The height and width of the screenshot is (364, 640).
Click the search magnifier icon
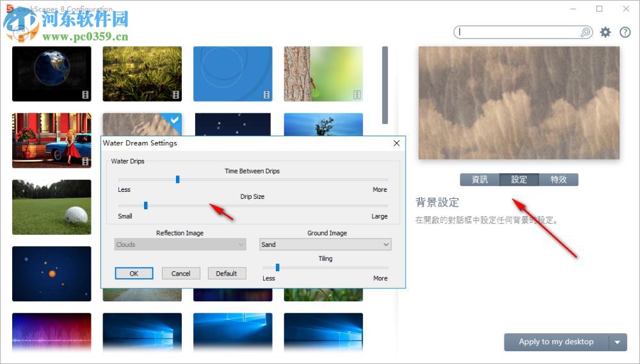pyautogui.click(x=586, y=32)
